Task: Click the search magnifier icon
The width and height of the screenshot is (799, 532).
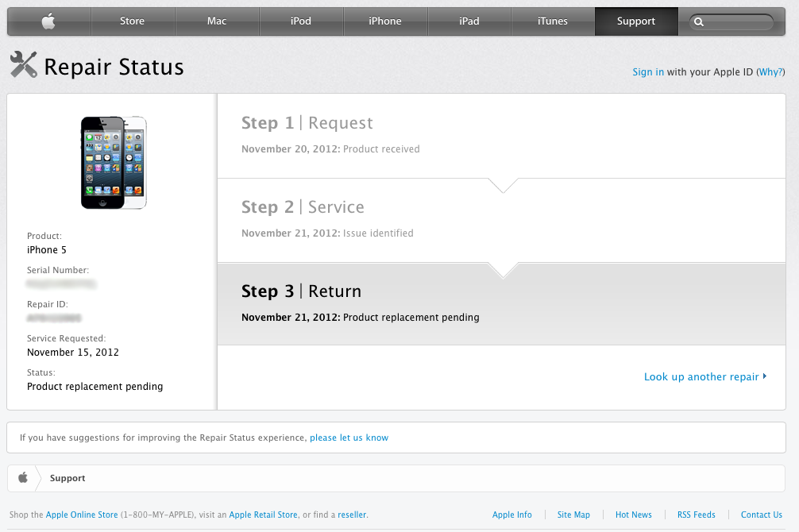Action: coord(699,22)
